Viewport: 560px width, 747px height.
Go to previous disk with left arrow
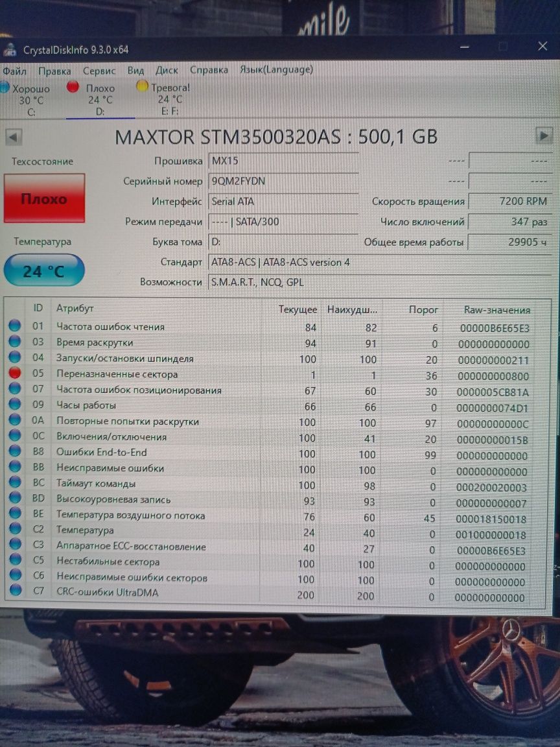point(14,137)
